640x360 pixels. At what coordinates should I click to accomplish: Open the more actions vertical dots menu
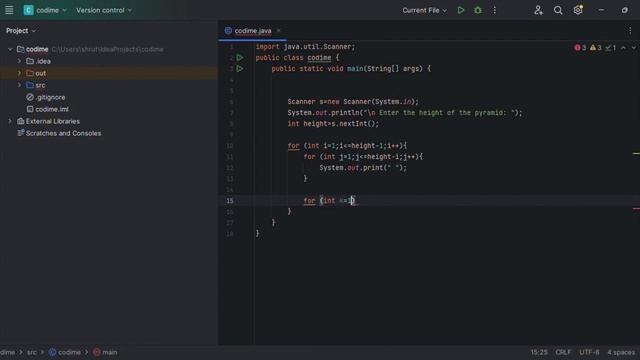coord(494,10)
